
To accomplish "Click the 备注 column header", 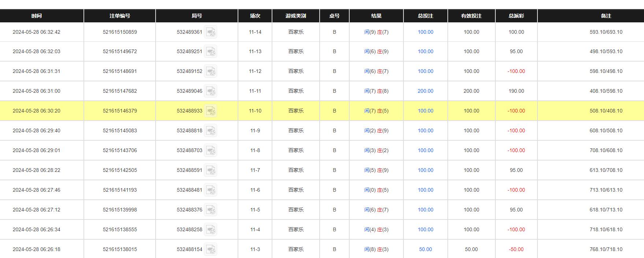I will [x=606, y=16].
